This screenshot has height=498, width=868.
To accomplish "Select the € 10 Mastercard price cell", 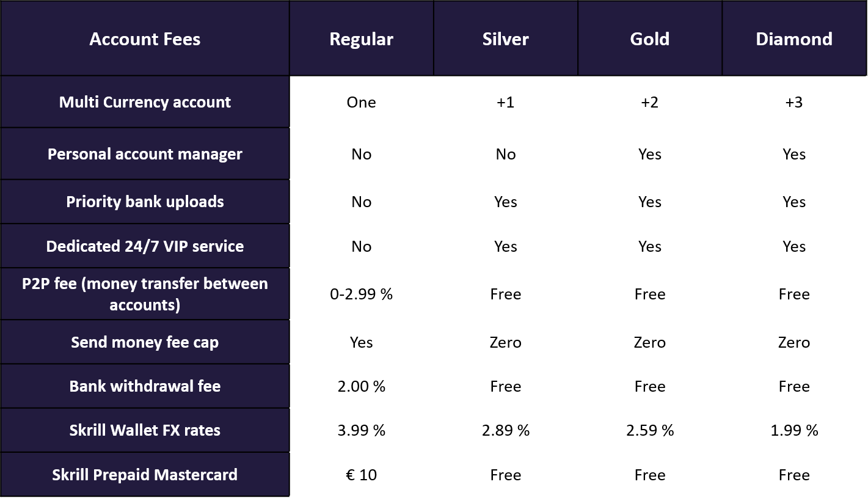I will [361, 475].
